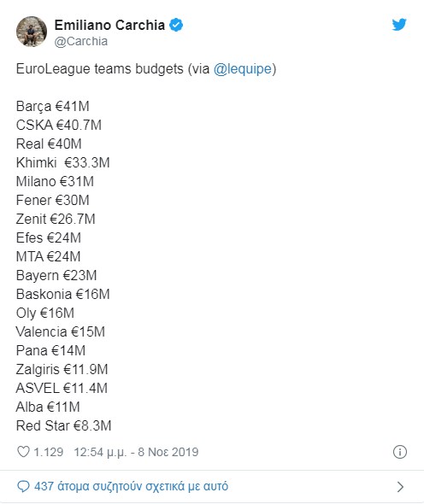Open Emiliano Carchia's profile picture
This screenshot has height=504, width=424.
pos(32,32)
